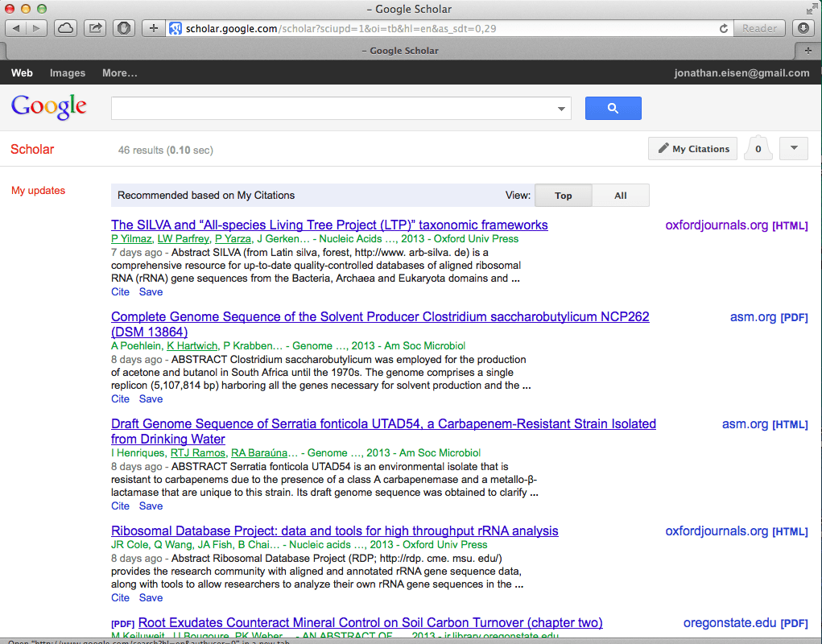Viewport: 822px width, 644px height.
Task: Click inside the Google Scholar search field
Action: click(334, 109)
